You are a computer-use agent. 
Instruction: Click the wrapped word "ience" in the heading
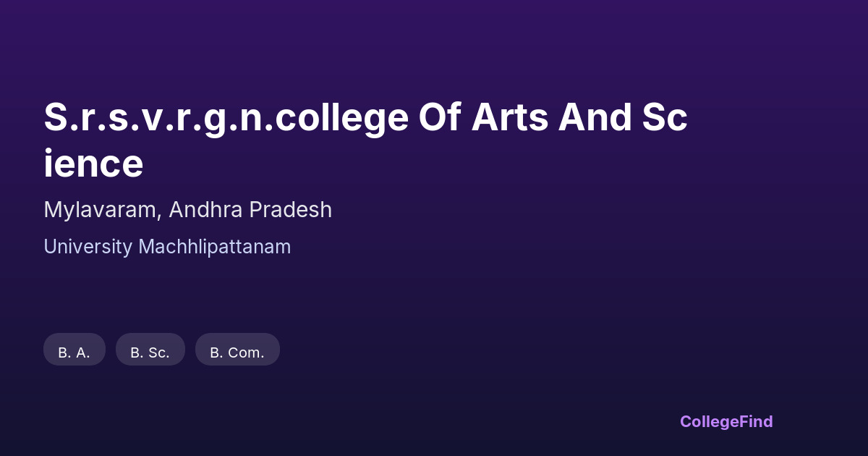[x=93, y=164]
